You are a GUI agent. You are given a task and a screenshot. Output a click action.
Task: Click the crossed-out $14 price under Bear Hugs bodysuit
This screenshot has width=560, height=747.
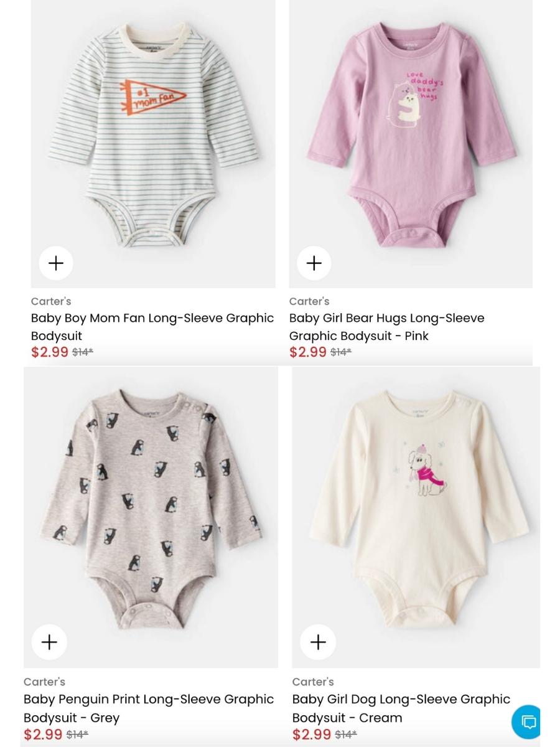[x=340, y=352]
